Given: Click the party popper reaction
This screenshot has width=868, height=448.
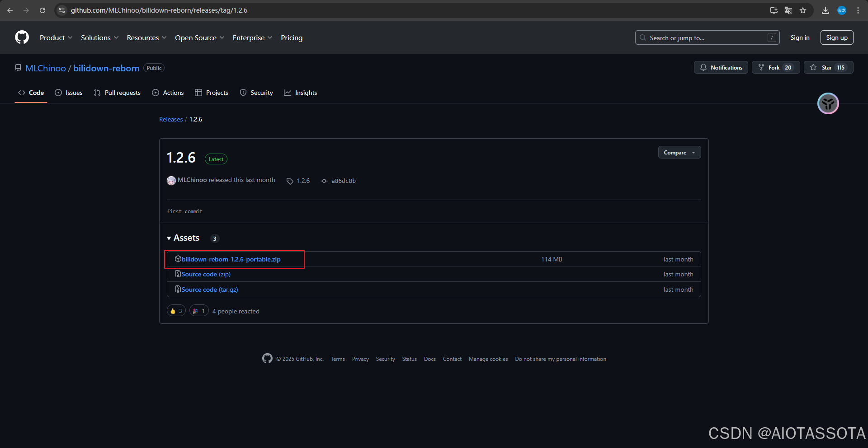Looking at the screenshot, I should pyautogui.click(x=199, y=311).
